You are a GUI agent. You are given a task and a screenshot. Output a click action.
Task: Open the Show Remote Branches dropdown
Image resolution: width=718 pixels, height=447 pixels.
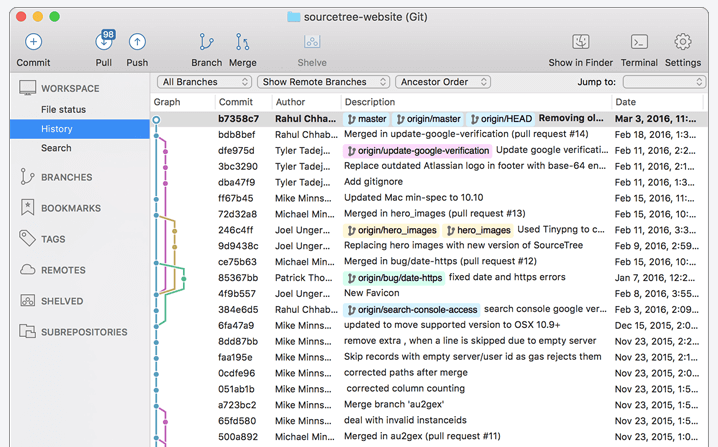click(323, 82)
